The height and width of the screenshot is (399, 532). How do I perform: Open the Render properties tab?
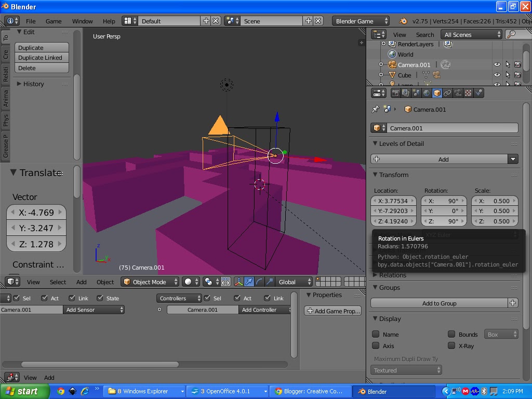395,93
